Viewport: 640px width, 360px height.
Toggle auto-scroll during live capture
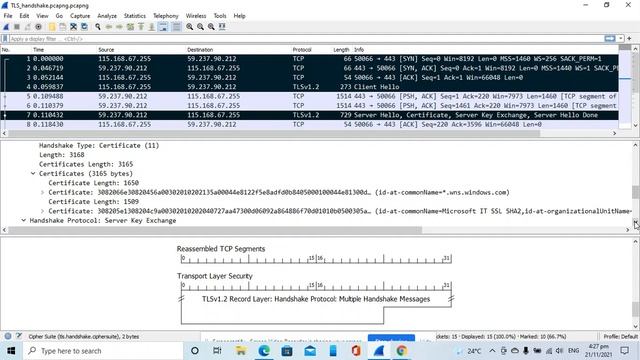(x=162, y=27)
